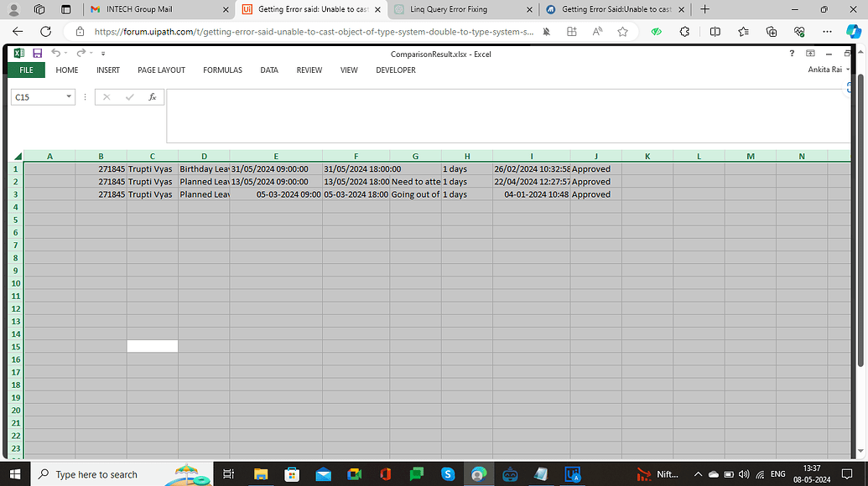Confirm the cell entry with the checkmark icon
The image size is (868, 486).
pyautogui.click(x=129, y=96)
